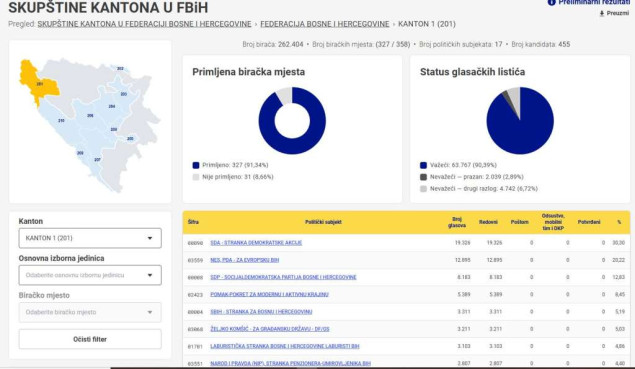Open NES, PDA - Za Evropsku BiH link
This screenshot has height=369, width=635.
point(245,260)
